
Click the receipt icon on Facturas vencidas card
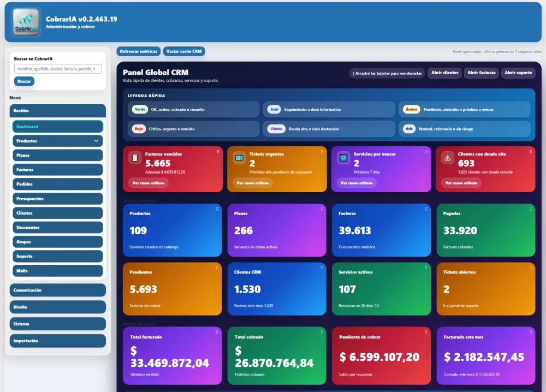pos(135,158)
